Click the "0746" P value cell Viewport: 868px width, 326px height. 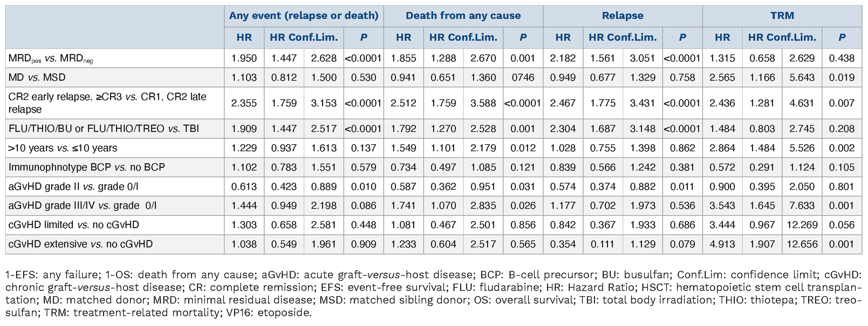(523, 77)
